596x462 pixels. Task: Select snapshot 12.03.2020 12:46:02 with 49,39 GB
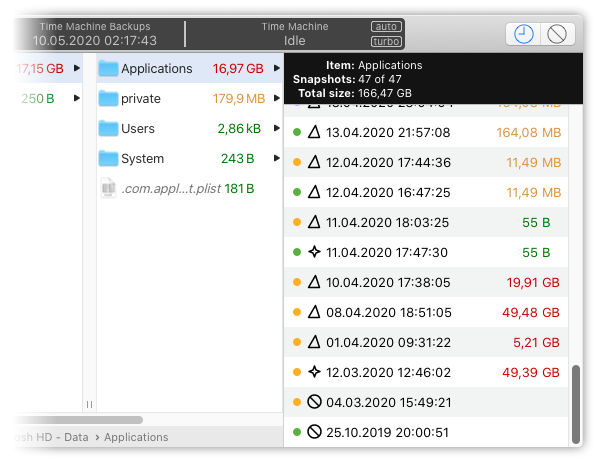click(x=426, y=372)
